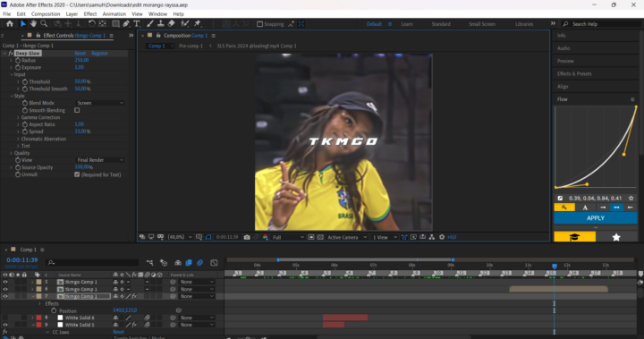Uncheck the Unmult checkbox

tap(77, 174)
